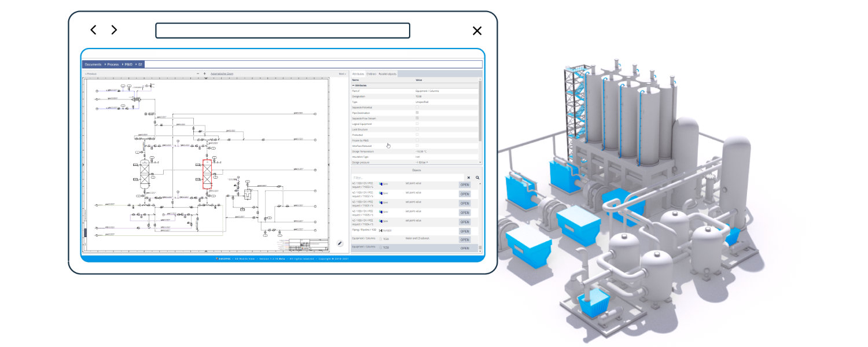Toggle the Pipe Destination checkbox
Viewport: 868px width, 347px height.
[x=417, y=113]
